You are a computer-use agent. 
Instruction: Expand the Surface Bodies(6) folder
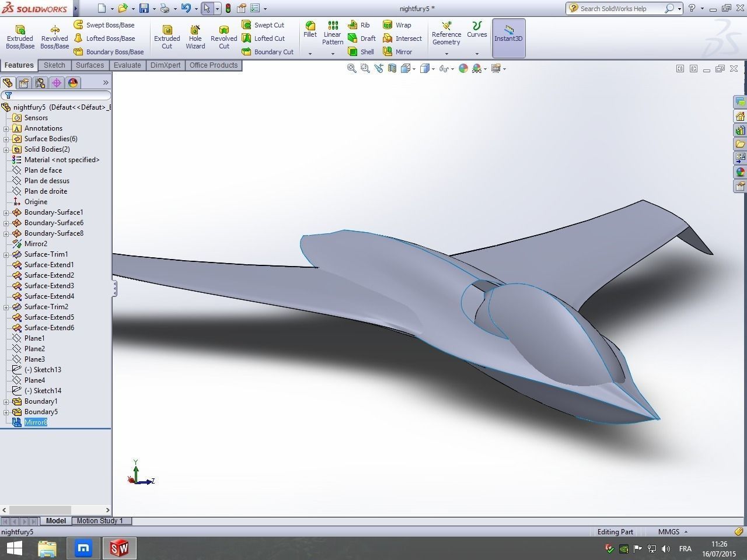coord(6,139)
